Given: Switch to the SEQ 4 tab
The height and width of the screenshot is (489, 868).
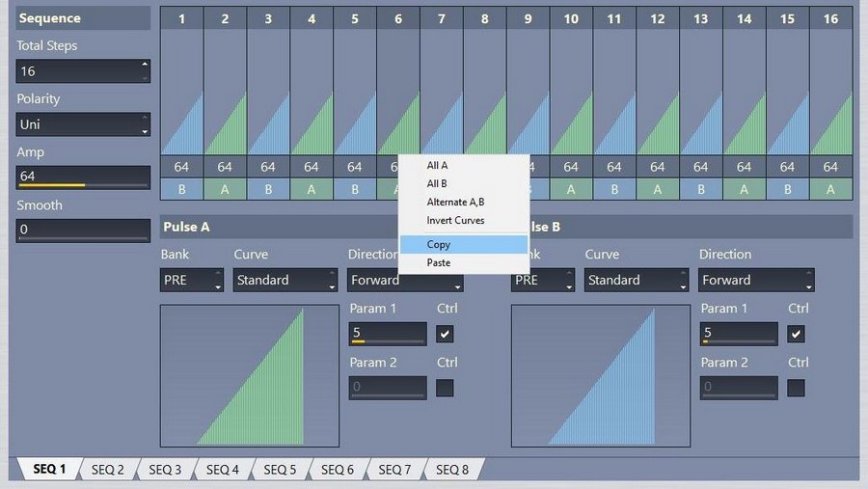Looking at the screenshot, I should point(222,470).
